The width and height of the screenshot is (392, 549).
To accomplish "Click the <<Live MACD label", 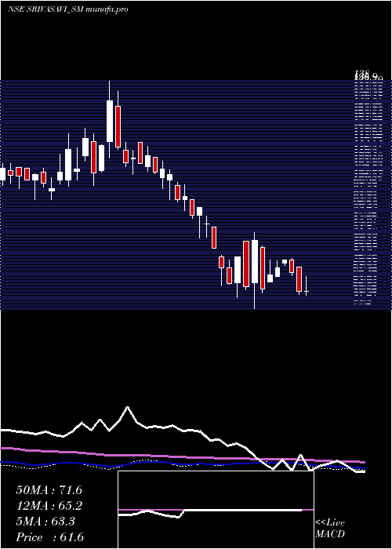I will [330, 528].
